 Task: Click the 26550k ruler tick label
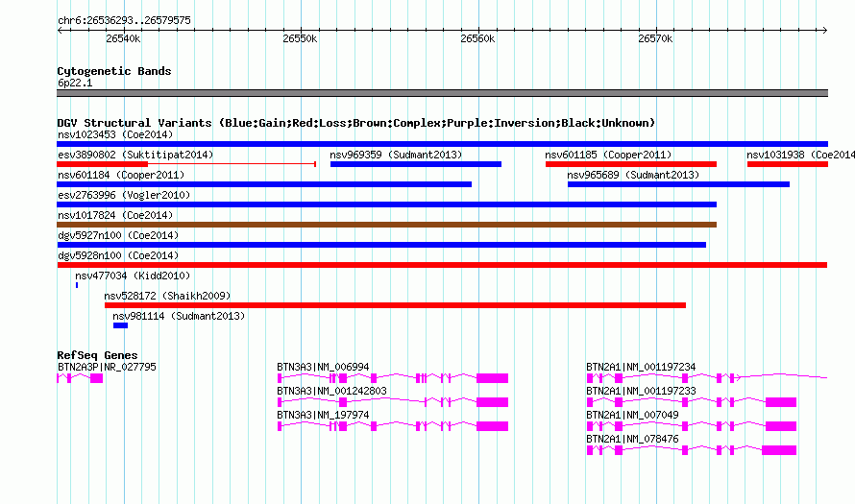[300, 38]
